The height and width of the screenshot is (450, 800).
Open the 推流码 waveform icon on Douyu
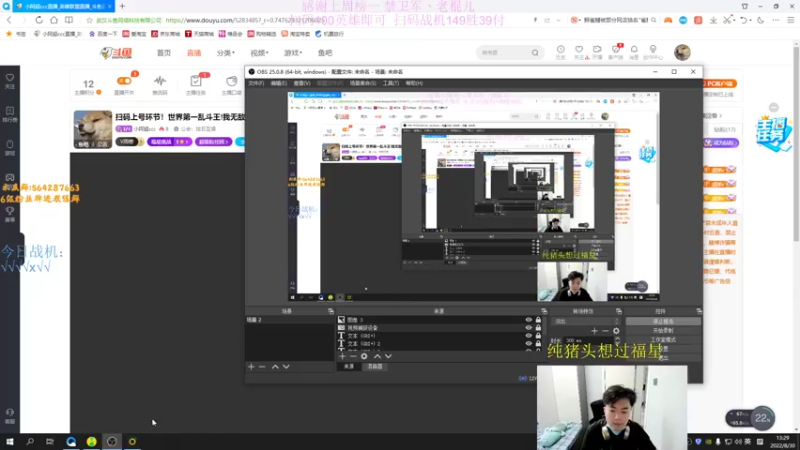[160, 81]
